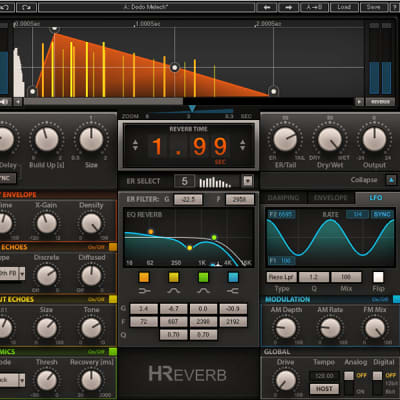Click the high shelf filter shape icon
Screen dimensions: 400x400
[x=233, y=291]
